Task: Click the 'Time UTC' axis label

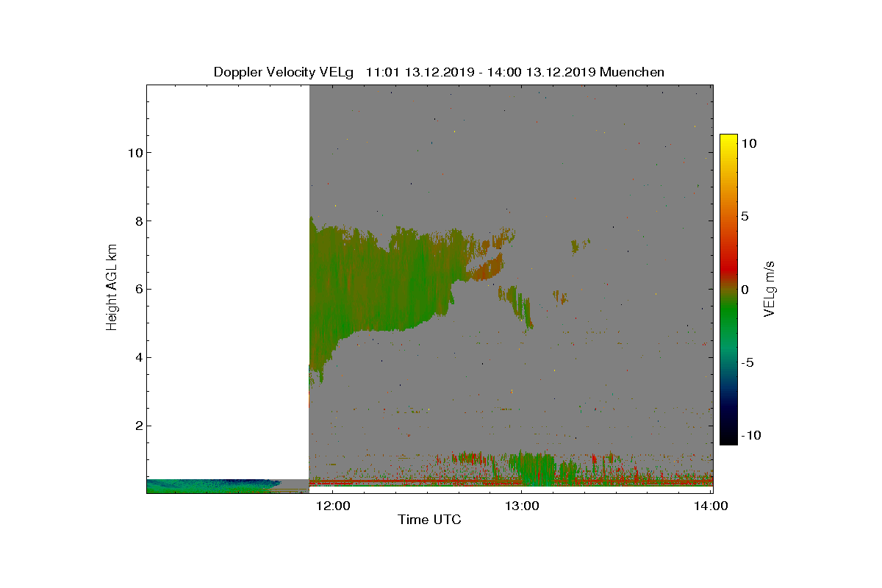Action: [x=430, y=520]
